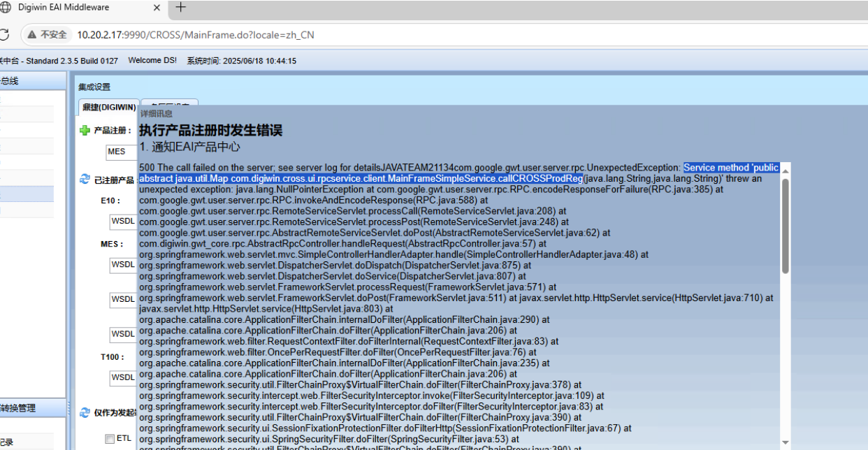
Task: Click the browser address bar URL
Action: [x=196, y=35]
